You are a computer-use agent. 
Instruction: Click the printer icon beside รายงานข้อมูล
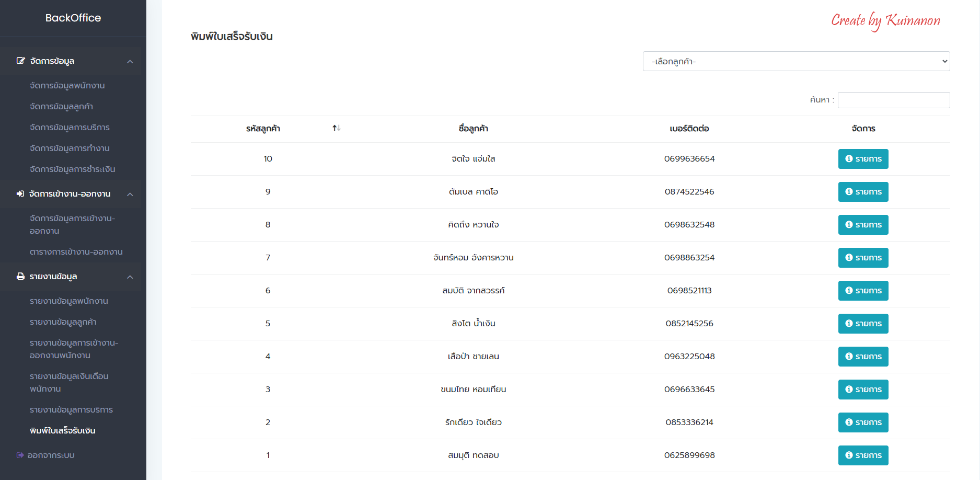pos(20,277)
